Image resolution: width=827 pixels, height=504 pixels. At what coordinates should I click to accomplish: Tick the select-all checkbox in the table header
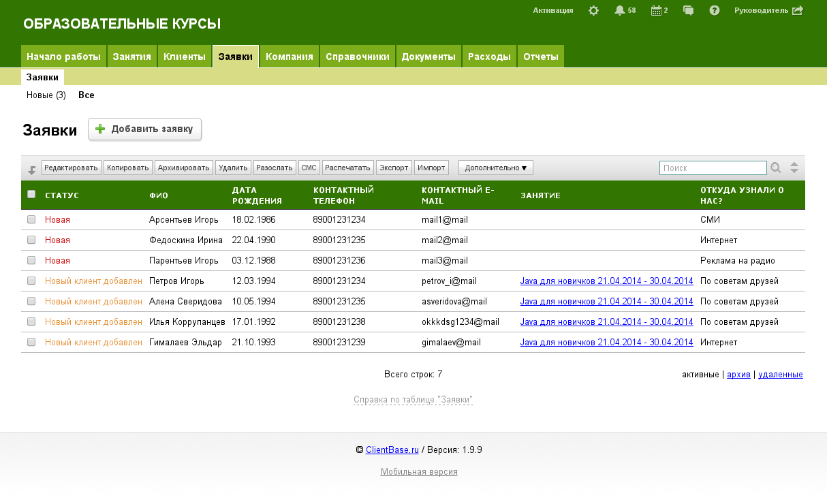tap(31, 194)
